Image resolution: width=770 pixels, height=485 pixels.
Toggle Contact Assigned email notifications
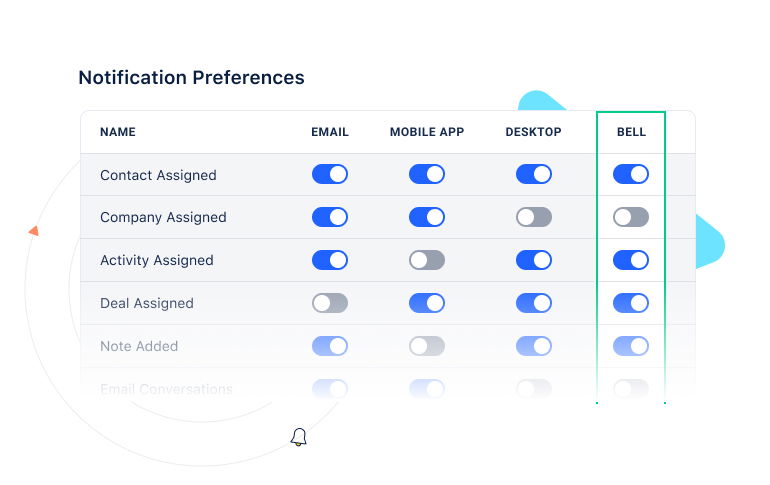pos(329,174)
